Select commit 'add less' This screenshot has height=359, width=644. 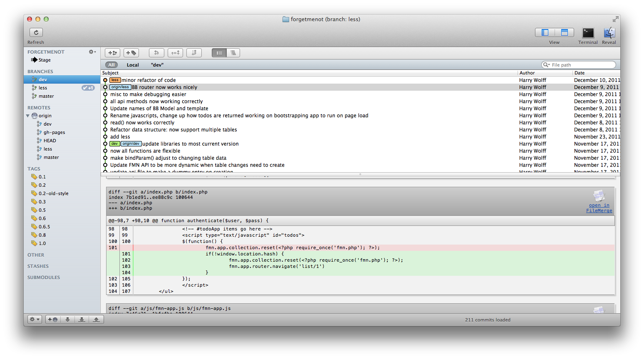click(360, 137)
